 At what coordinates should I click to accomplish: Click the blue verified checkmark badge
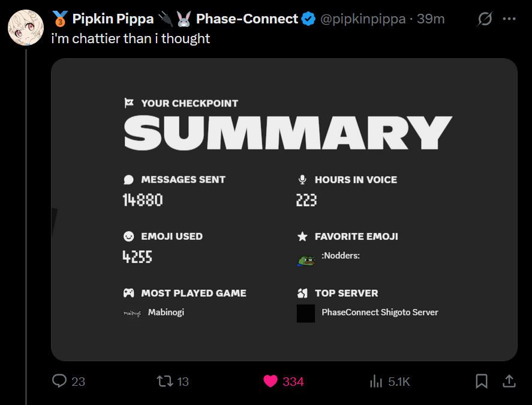coord(308,19)
